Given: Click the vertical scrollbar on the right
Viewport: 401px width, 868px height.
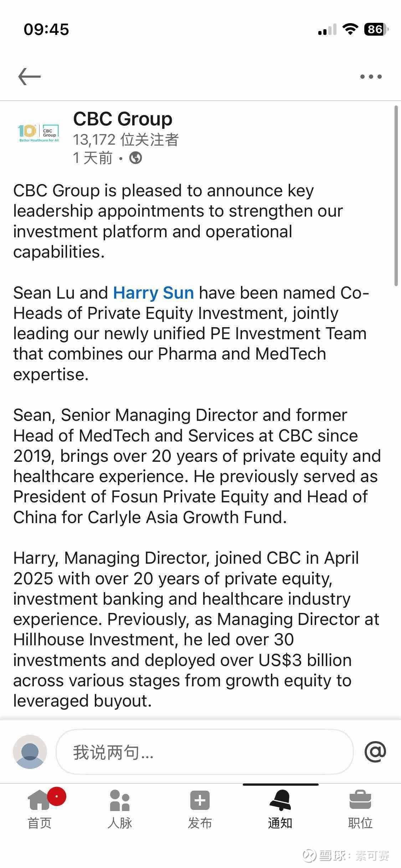Looking at the screenshot, I should point(396,196).
